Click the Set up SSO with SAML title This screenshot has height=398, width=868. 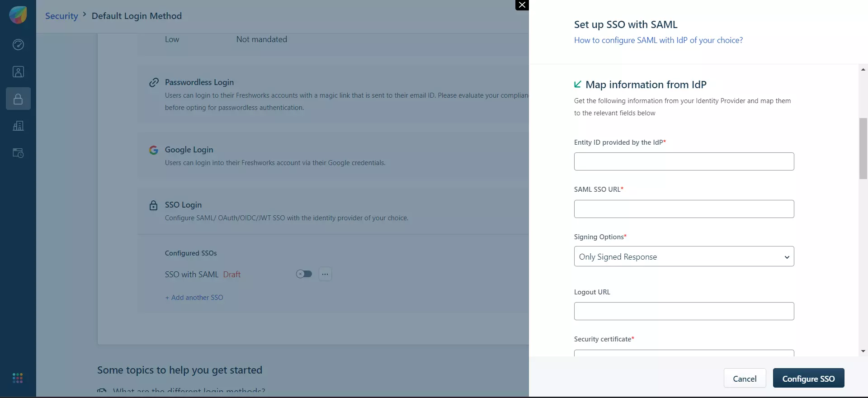pyautogui.click(x=626, y=24)
